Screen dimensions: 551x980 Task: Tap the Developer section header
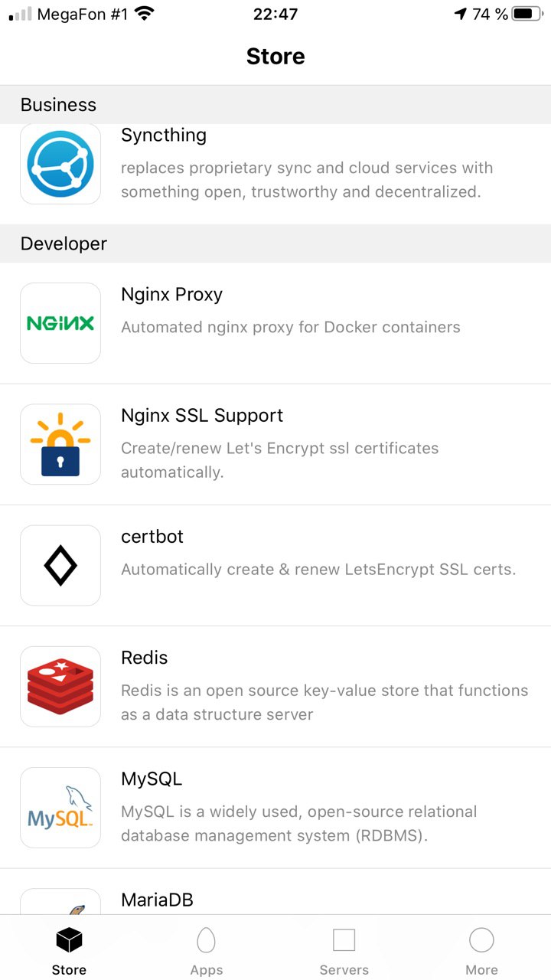click(x=64, y=243)
